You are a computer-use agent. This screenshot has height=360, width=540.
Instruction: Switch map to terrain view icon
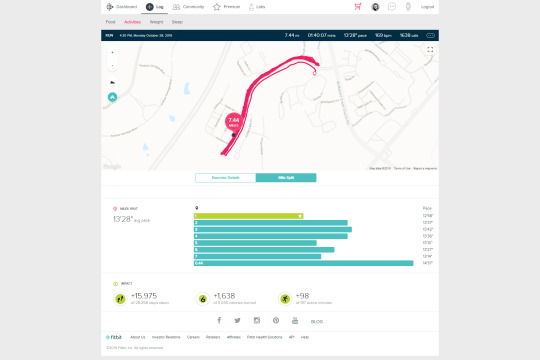pyautogui.click(x=112, y=82)
